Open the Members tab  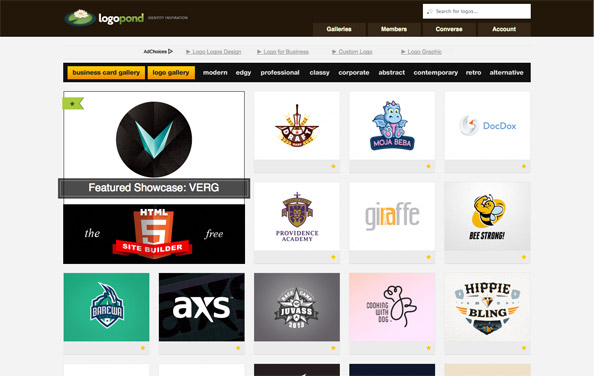click(394, 29)
